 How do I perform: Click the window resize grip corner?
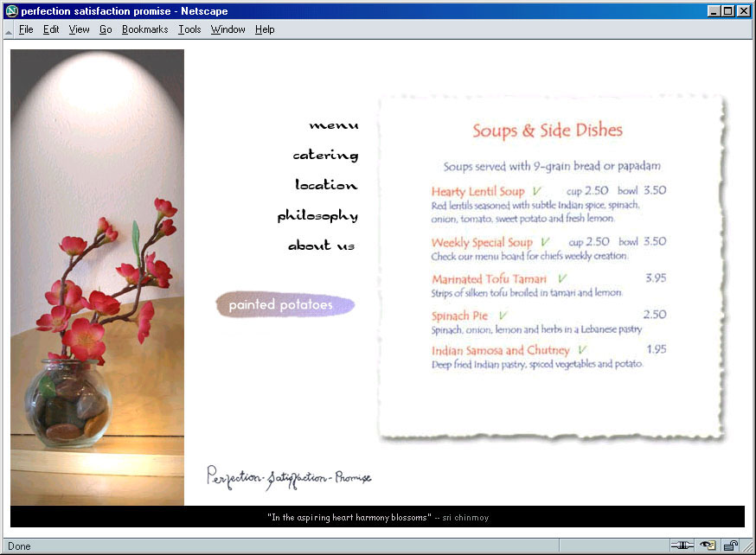748,547
